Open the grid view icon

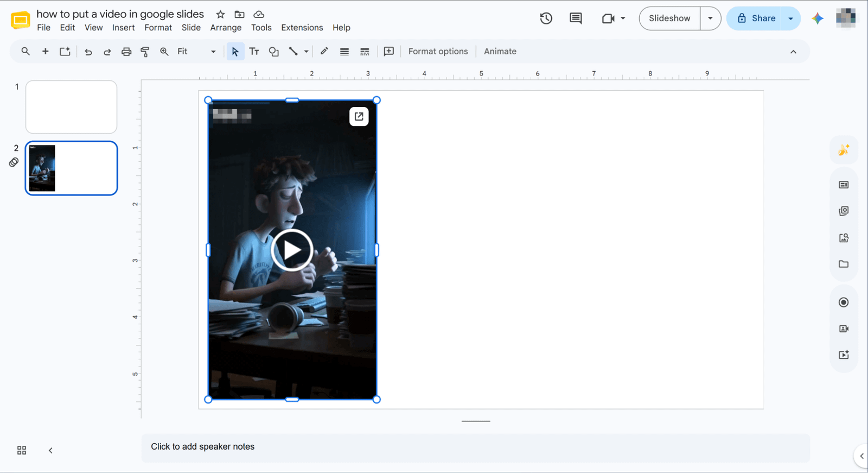point(22,450)
